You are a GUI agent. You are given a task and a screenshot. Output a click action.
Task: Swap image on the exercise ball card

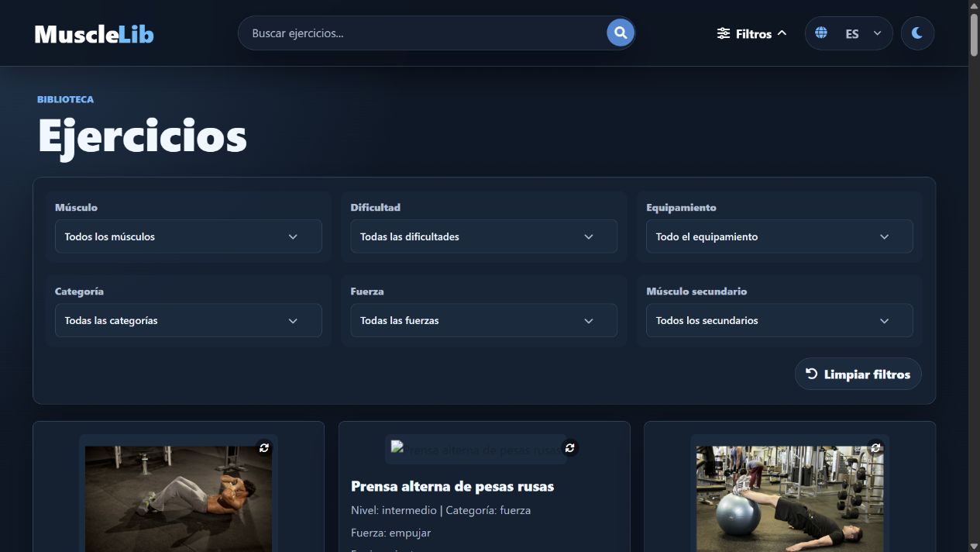(x=875, y=448)
